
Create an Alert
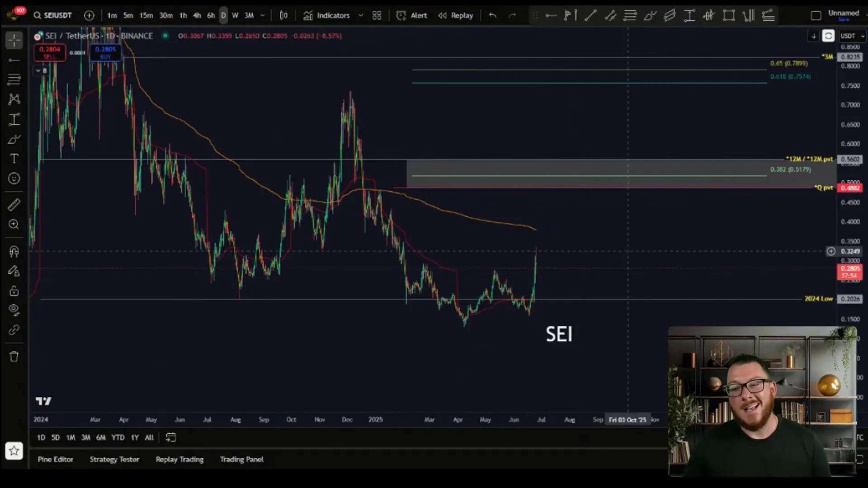411,15
